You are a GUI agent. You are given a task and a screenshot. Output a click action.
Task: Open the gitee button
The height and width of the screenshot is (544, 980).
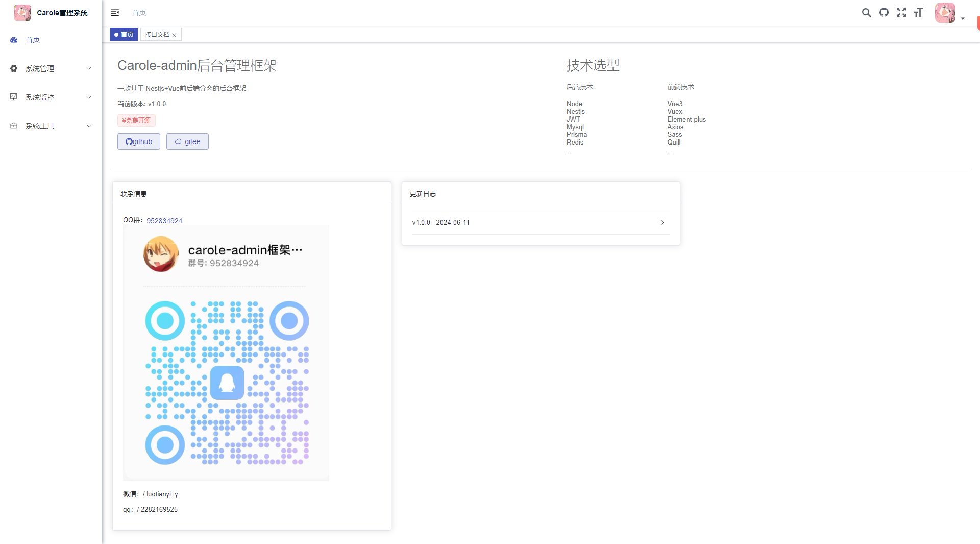click(x=187, y=141)
